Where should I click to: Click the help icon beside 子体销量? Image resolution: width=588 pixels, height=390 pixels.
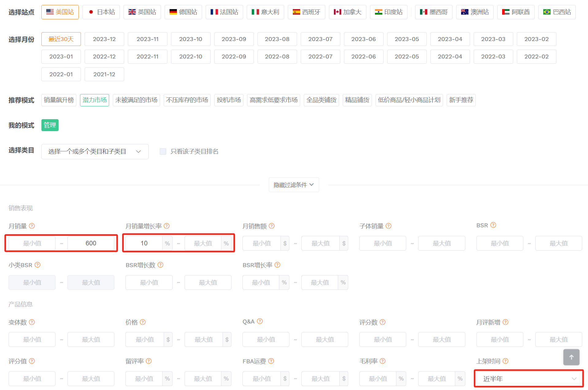tap(388, 226)
